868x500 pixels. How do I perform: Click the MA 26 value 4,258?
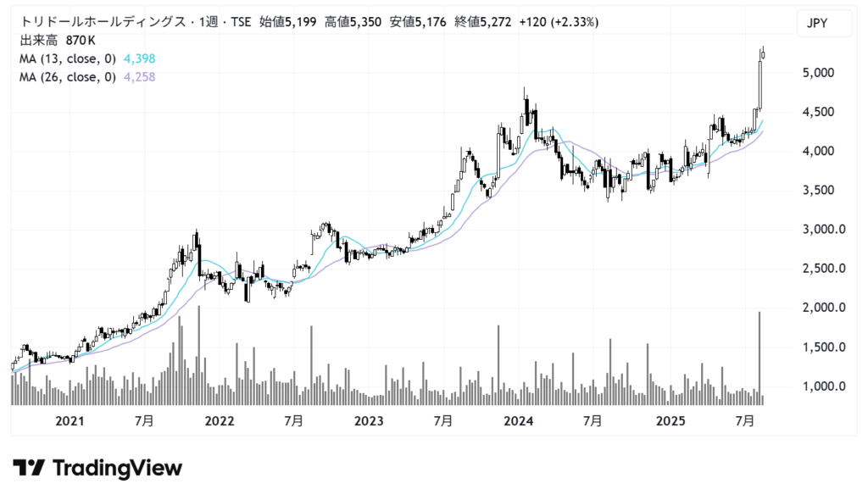[140, 77]
